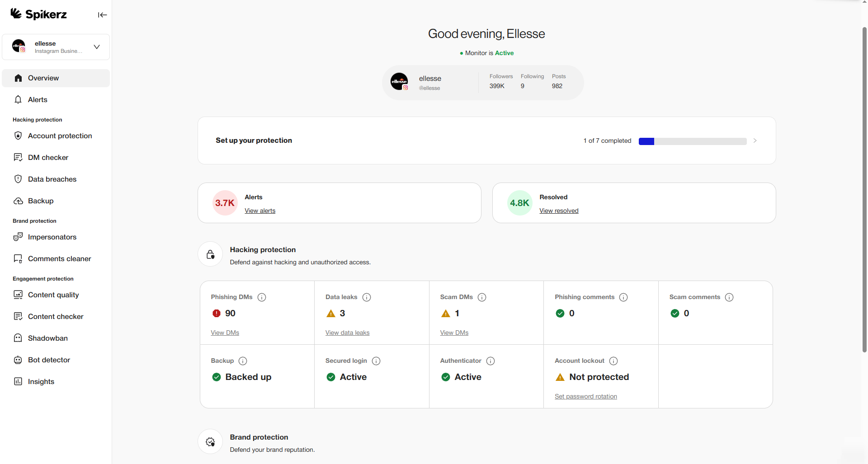Click Backup info icon
The height and width of the screenshot is (464, 868).
(x=243, y=361)
